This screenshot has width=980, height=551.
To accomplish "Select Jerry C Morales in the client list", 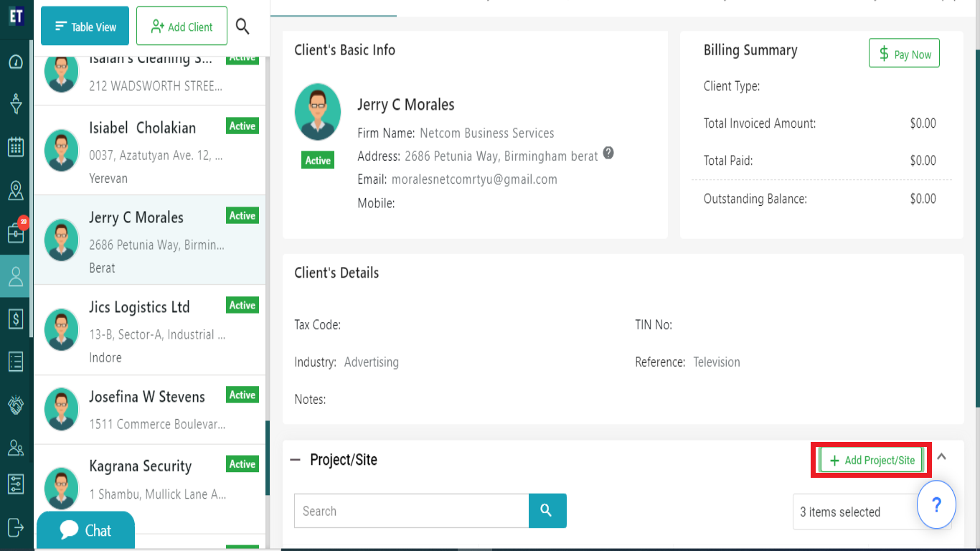I will pos(150,240).
